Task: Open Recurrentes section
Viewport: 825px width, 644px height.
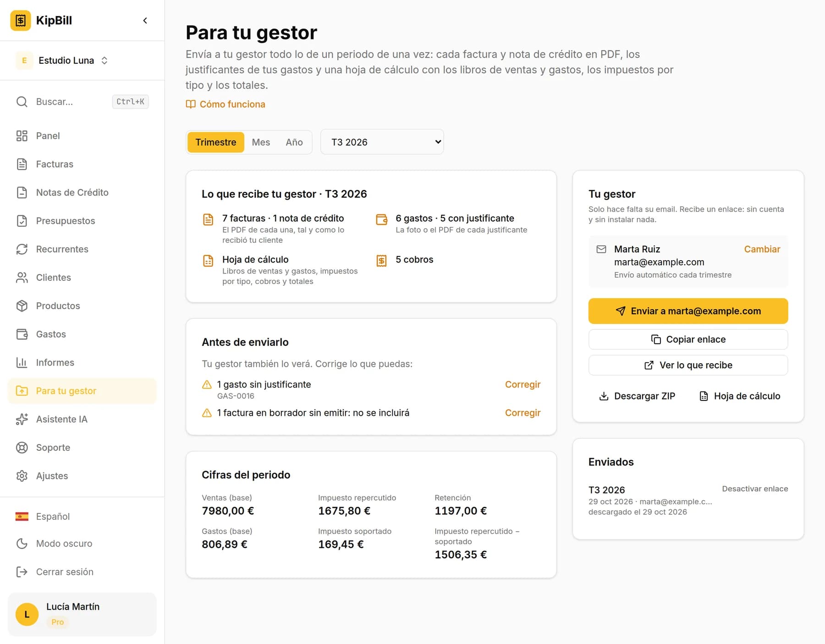Action: (x=82, y=249)
